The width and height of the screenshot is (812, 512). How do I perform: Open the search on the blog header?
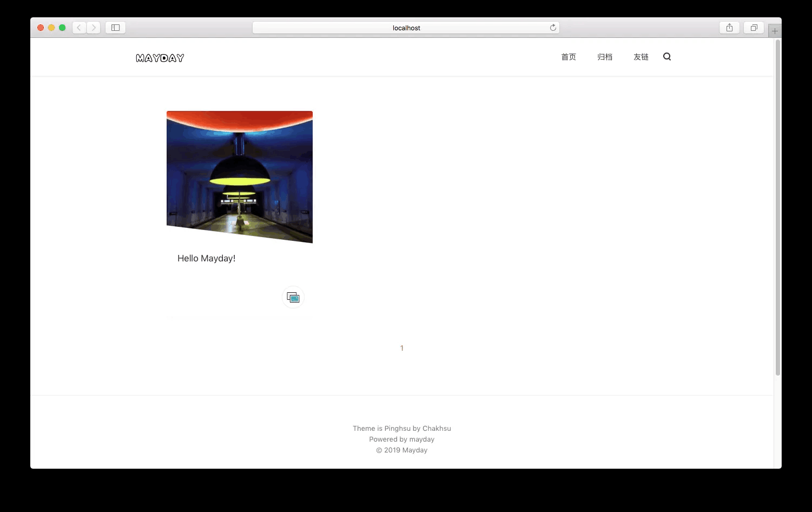pyautogui.click(x=666, y=56)
